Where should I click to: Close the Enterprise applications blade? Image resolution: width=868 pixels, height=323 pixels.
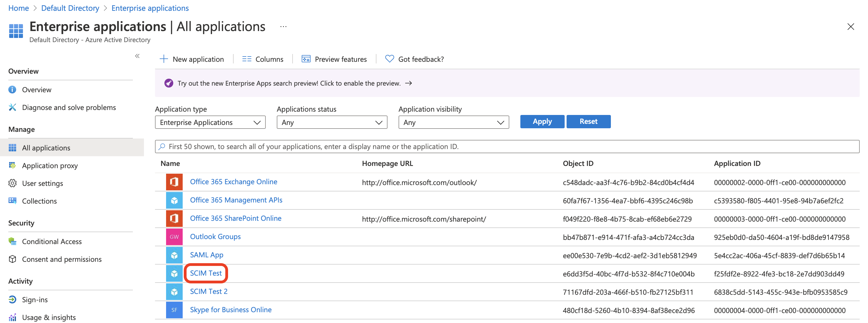pyautogui.click(x=851, y=27)
